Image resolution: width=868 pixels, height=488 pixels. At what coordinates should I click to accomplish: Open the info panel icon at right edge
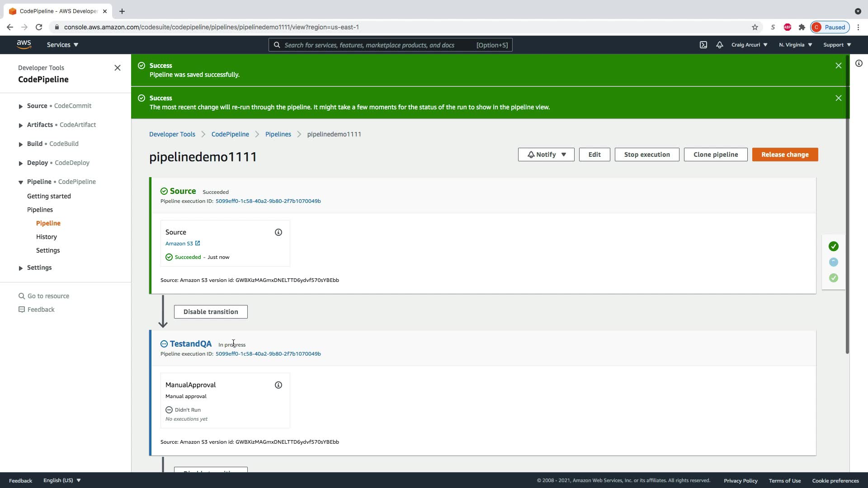(859, 64)
